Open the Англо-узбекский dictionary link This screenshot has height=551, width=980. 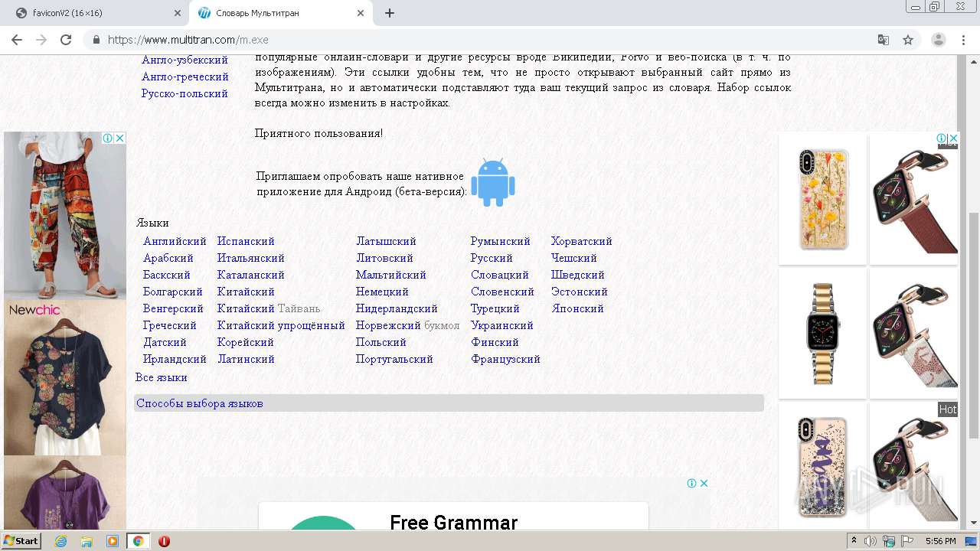[x=185, y=60]
